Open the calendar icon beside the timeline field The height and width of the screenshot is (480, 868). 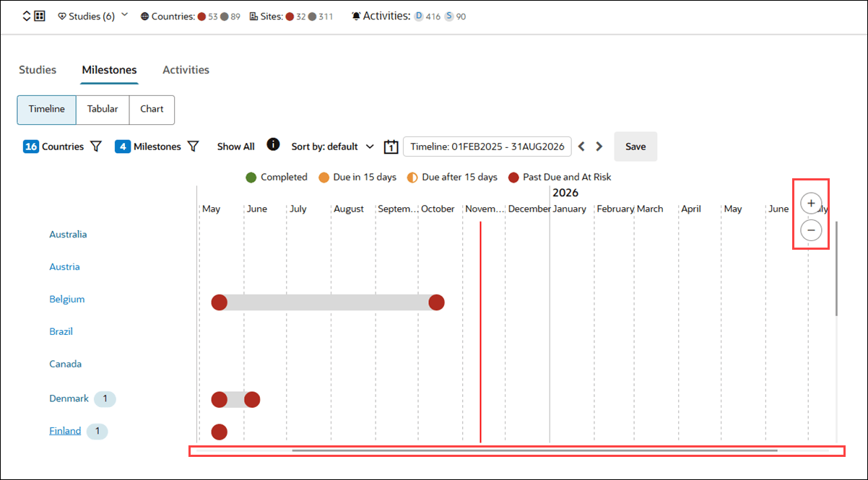coord(391,147)
